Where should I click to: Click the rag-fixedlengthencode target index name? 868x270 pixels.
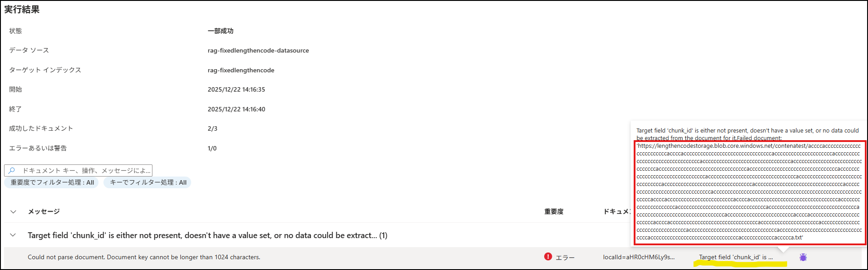click(x=241, y=70)
